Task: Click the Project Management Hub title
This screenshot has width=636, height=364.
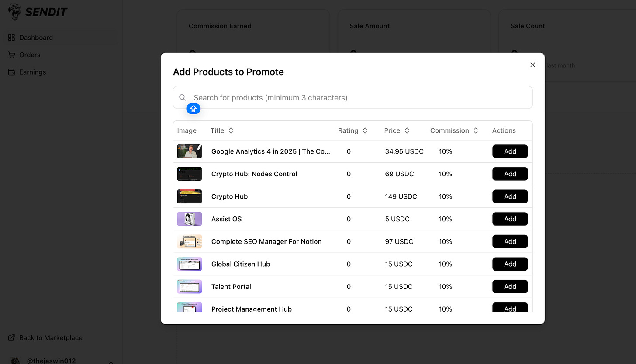Action: [252, 309]
